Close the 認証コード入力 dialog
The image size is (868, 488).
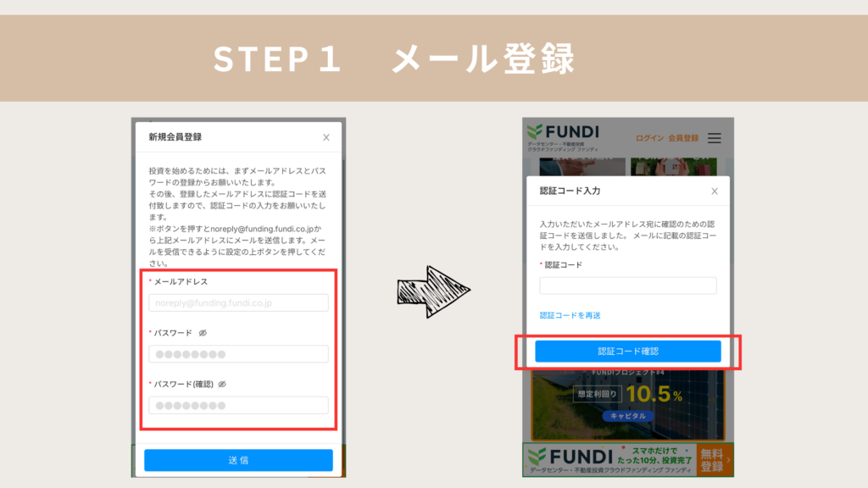click(x=715, y=191)
